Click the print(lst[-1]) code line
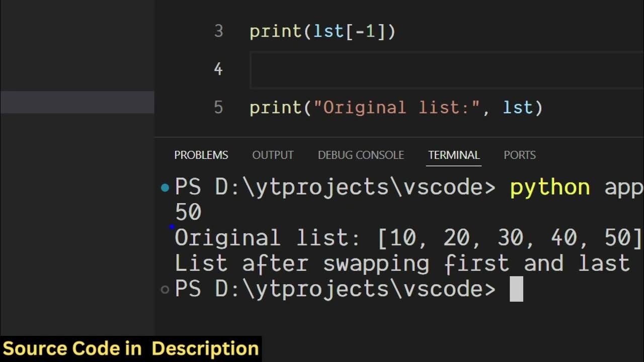Image resolution: width=644 pixels, height=362 pixels. pyautogui.click(x=323, y=31)
